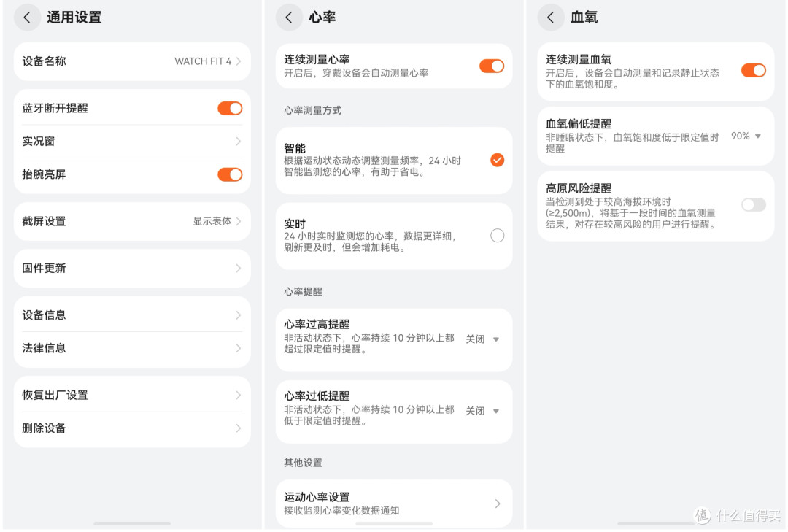The width and height of the screenshot is (788, 532).
Task: Open the 实况窗 entry
Action: point(132,142)
